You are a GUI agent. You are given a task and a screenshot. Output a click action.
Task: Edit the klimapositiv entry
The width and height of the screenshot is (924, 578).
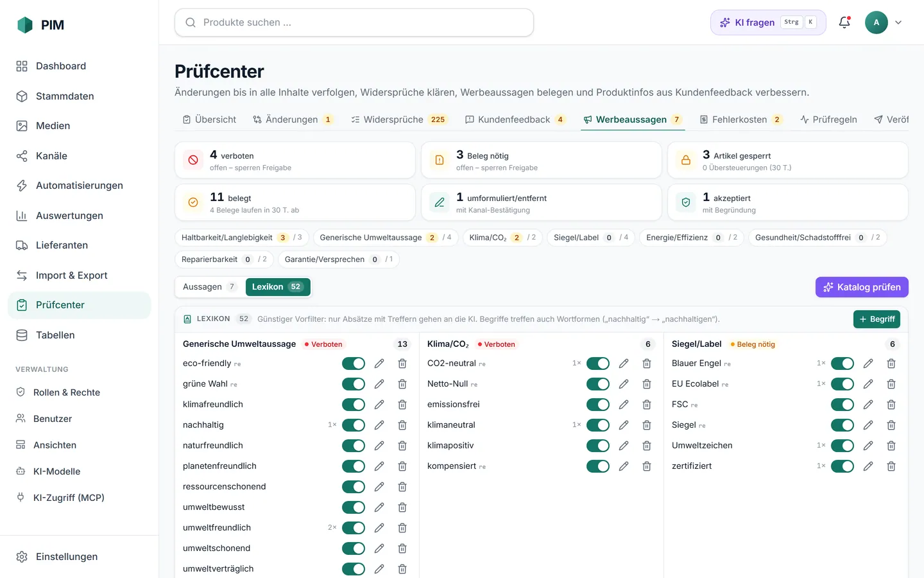[x=624, y=446]
